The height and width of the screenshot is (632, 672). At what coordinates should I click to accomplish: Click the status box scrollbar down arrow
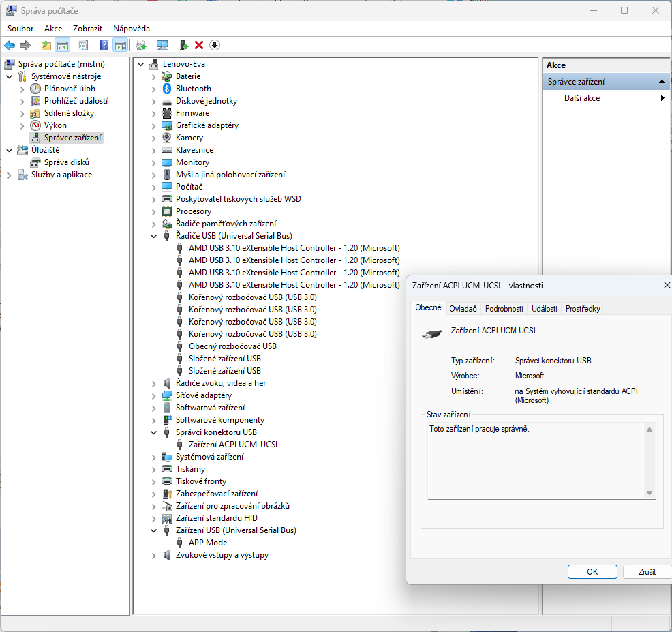coord(650,493)
